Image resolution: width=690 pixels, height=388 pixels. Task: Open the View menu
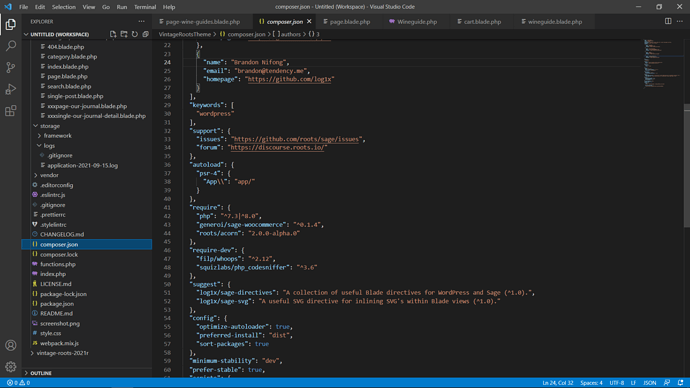click(88, 7)
